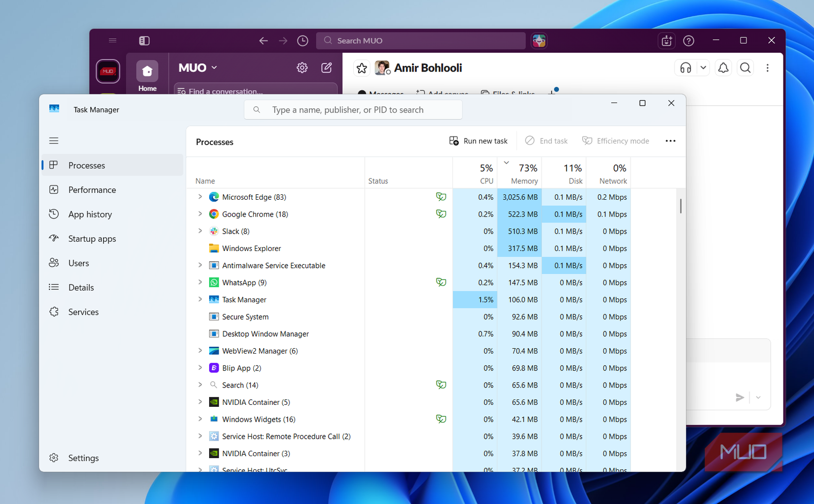The height and width of the screenshot is (504, 814).
Task: Expand the Slack (8) process group
Action: pyautogui.click(x=200, y=231)
